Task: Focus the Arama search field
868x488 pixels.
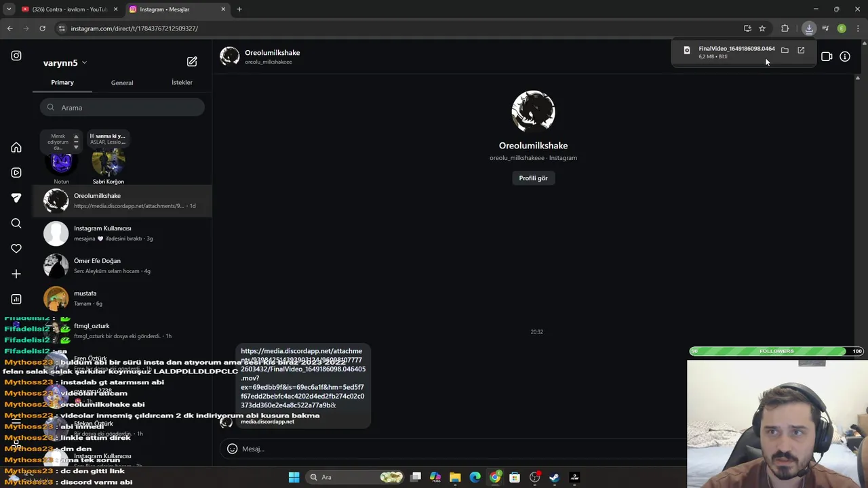Action: (122, 108)
